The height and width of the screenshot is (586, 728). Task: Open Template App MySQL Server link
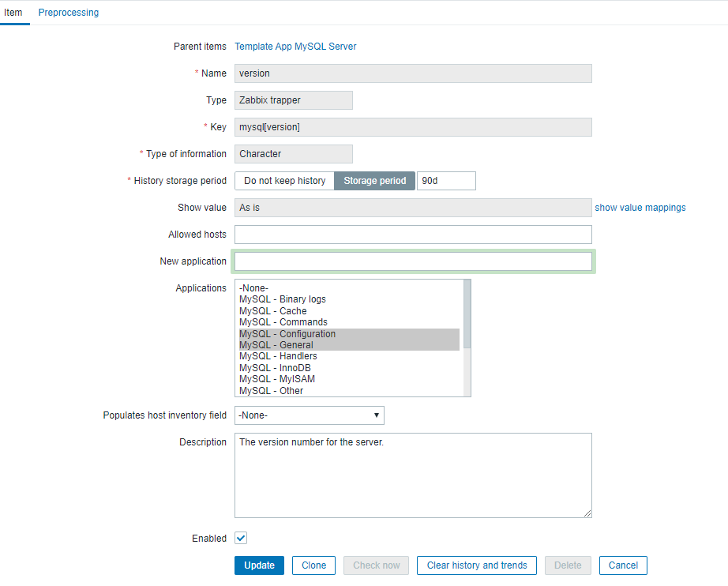tap(295, 47)
